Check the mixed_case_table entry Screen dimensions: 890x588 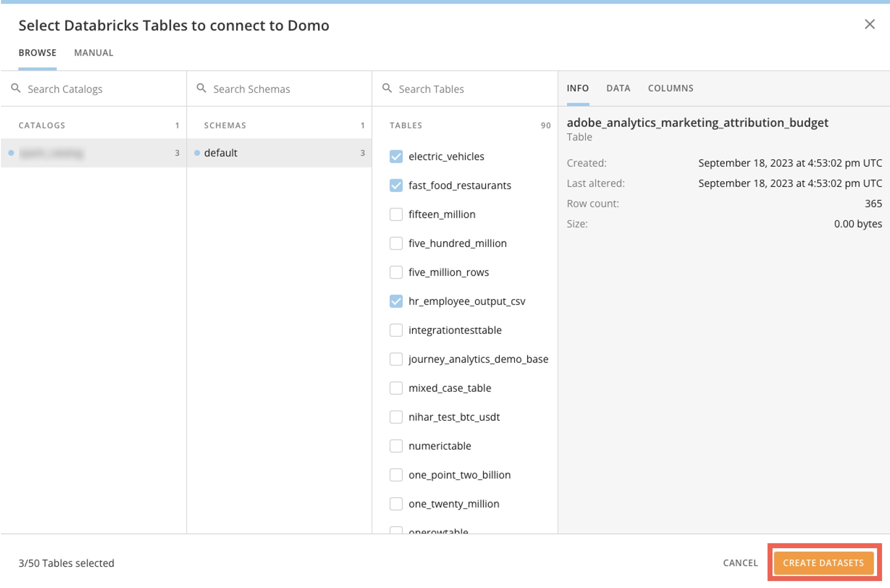[396, 388]
